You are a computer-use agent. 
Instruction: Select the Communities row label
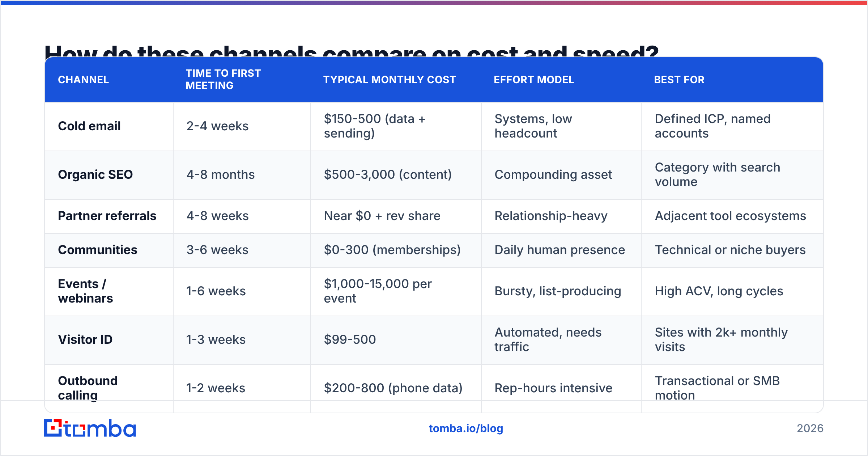(x=98, y=250)
